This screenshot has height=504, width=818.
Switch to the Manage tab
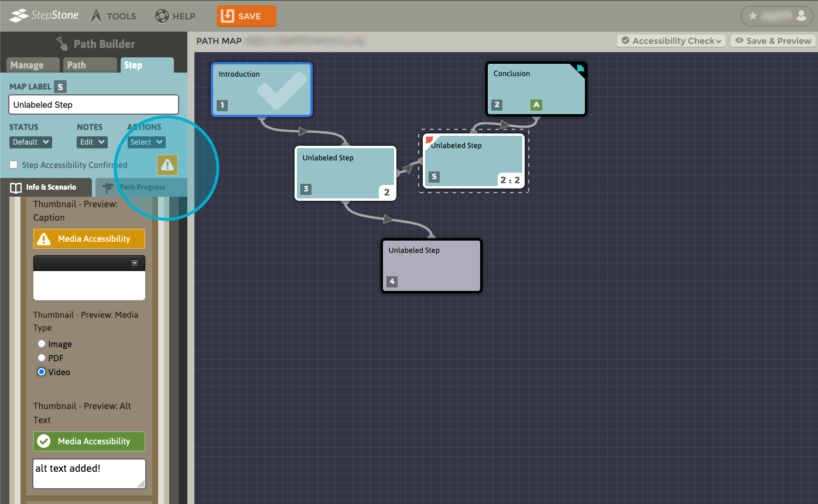[x=27, y=65]
